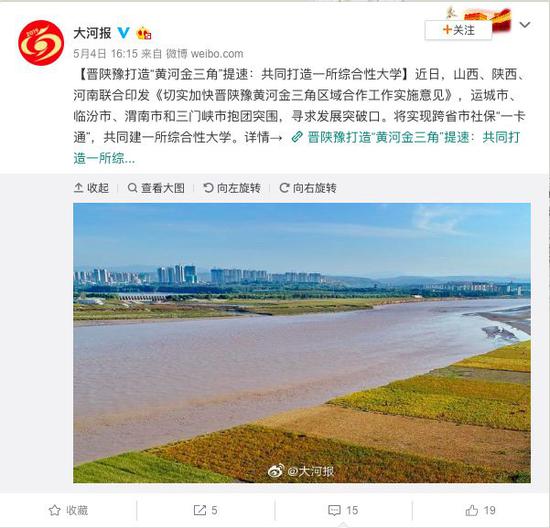Expand the post options chevron menu
Screen dimensions: 550x528
(525, 25)
